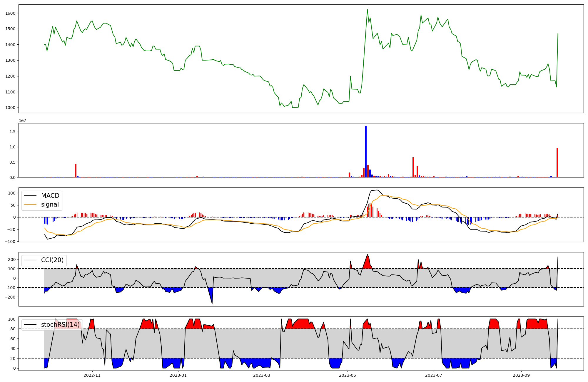Viewport: 588px width, 382px height.
Task: Click the tall red volume bar at far right
Action: pyautogui.click(x=557, y=162)
